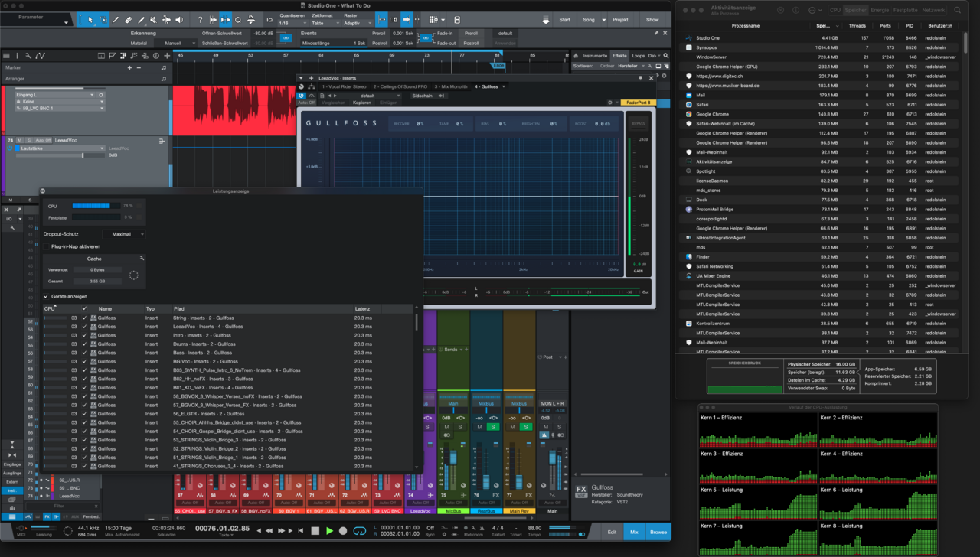Open the Browse panel button
This screenshot has width=980, height=557.
(658, 532)
